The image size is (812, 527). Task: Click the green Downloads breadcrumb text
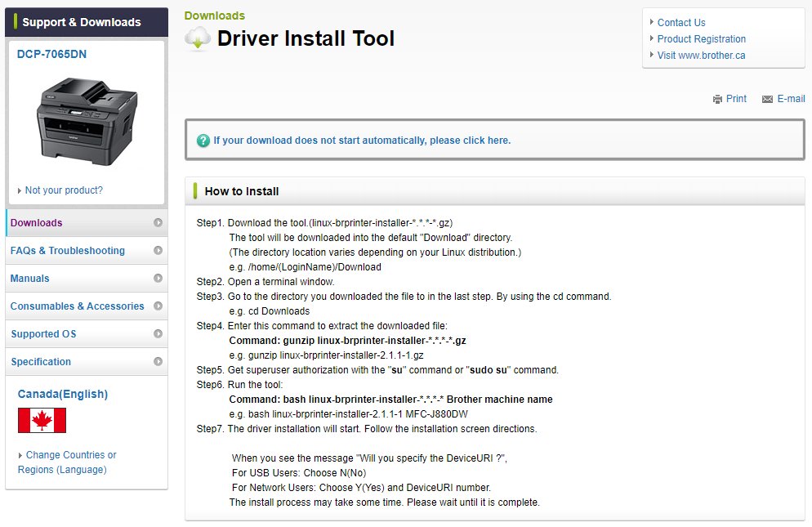pyautogui.click(x=214, y=16)
